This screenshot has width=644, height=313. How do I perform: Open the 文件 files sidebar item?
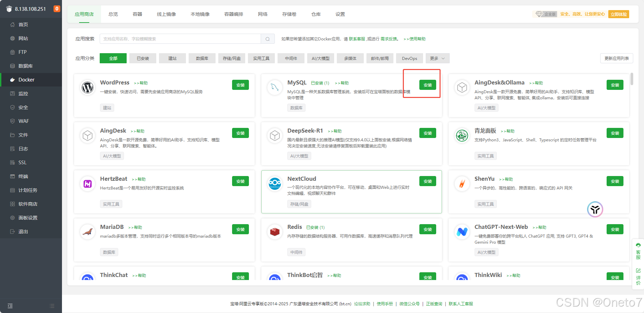[31, 135]
